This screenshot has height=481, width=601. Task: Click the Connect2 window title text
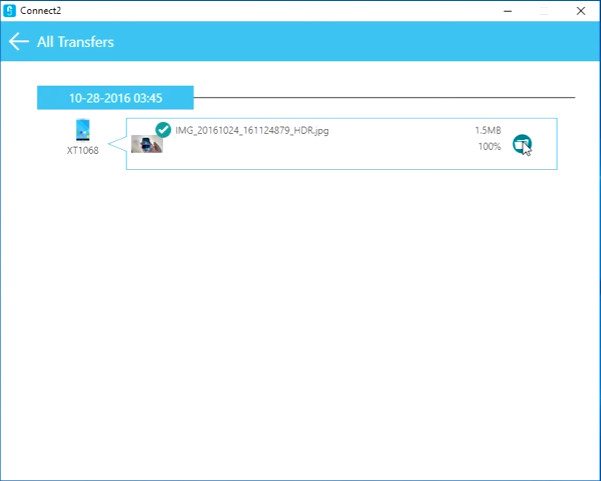point(41,11)
